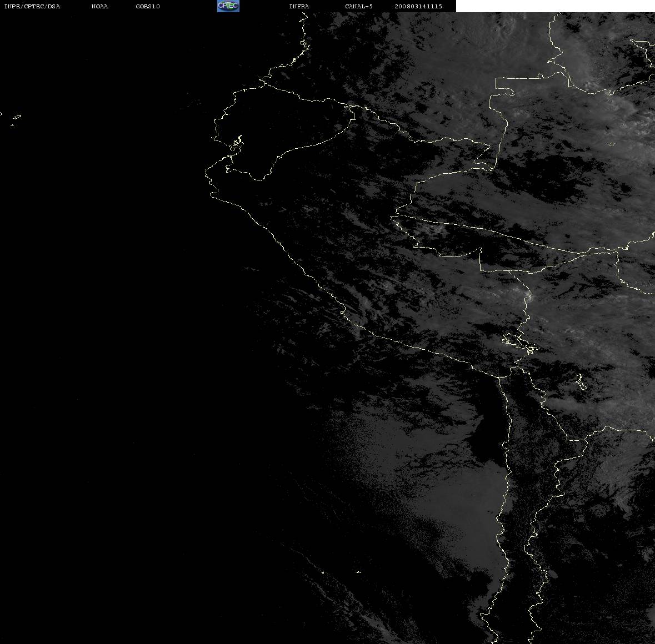Click the small lake outline in Brazil
Screen dimensions: 655x644
pos(611,144)
